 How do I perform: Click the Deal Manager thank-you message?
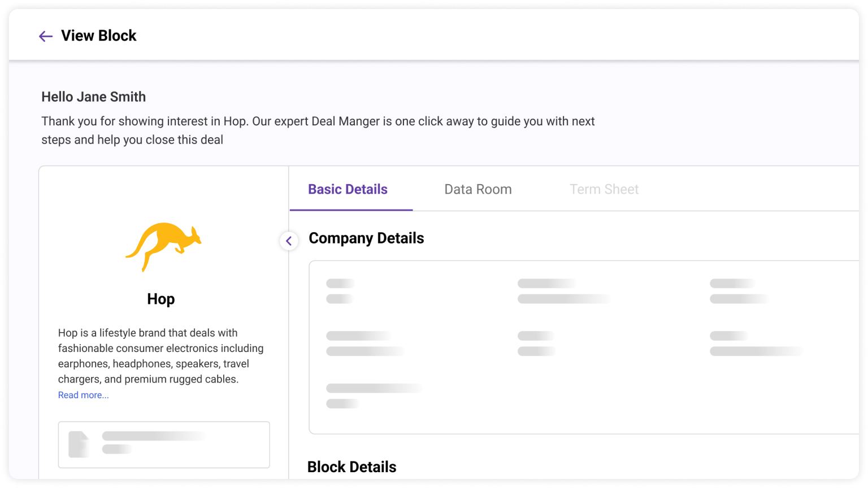318,130
